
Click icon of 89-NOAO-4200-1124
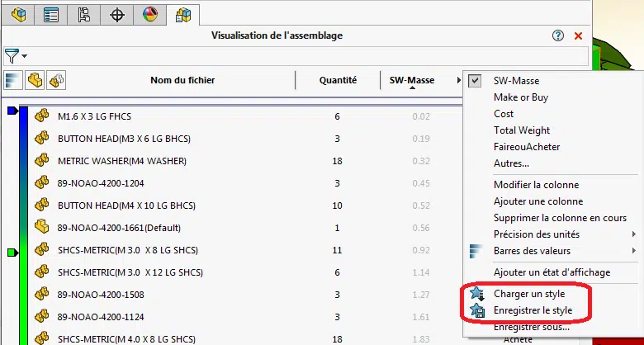pos(41,316)
